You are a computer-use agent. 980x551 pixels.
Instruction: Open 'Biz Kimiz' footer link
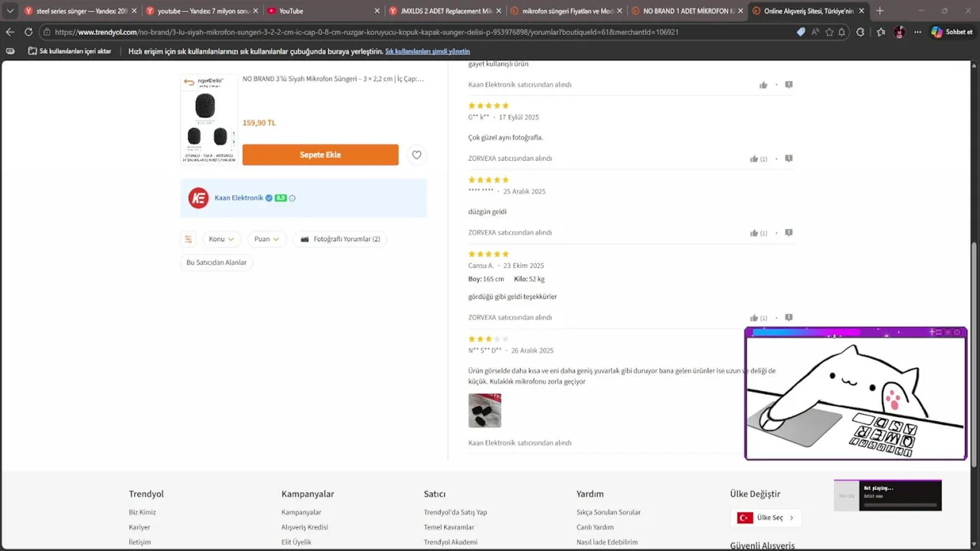point(142,512)
